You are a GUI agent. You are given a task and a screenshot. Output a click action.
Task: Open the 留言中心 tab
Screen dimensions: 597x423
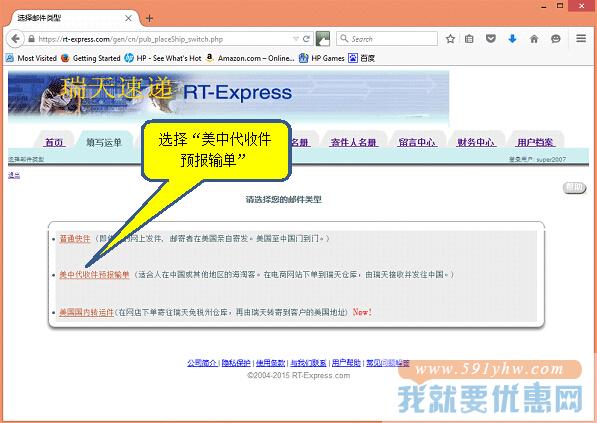pyautogui.click(x=417, y=142)
